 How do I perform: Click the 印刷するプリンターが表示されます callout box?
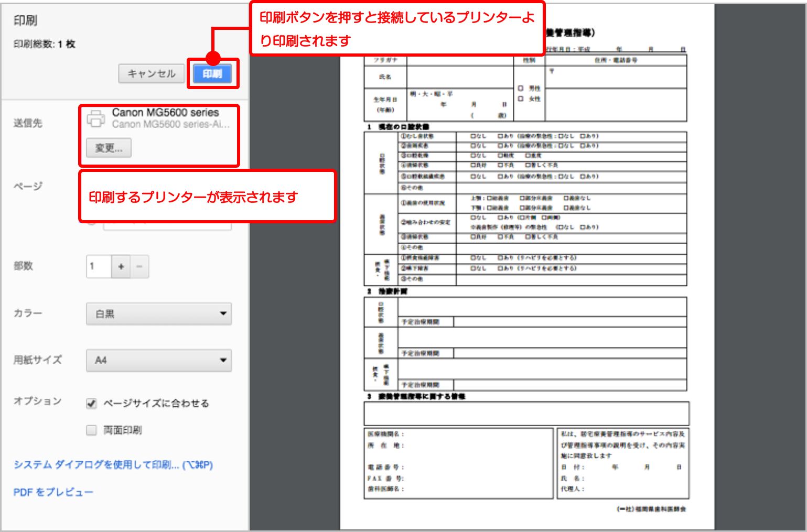(x=207, y=197)
